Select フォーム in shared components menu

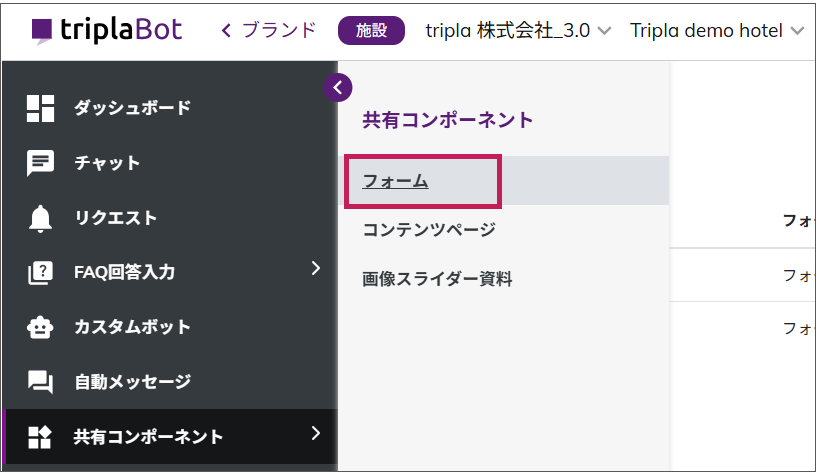395,181
